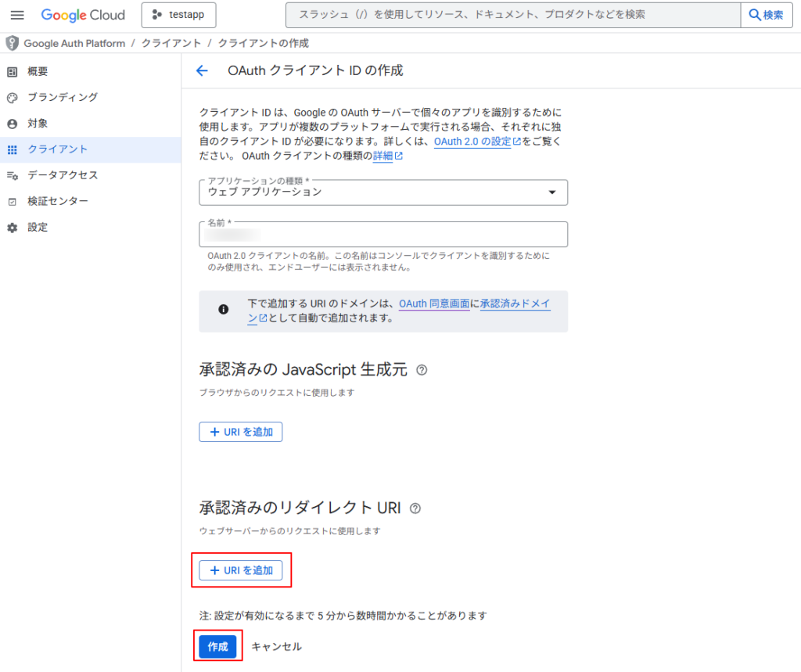Click the 概要 sidebar icon

coord(12,72)
